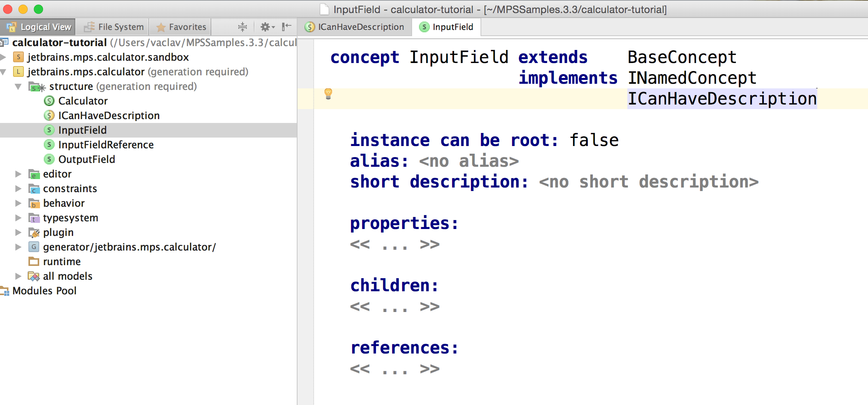This screenshot has width=868, height=405.
Task: Expand the jetbrains.mps.calculator.sandbox node
Action: coord(4,57)
